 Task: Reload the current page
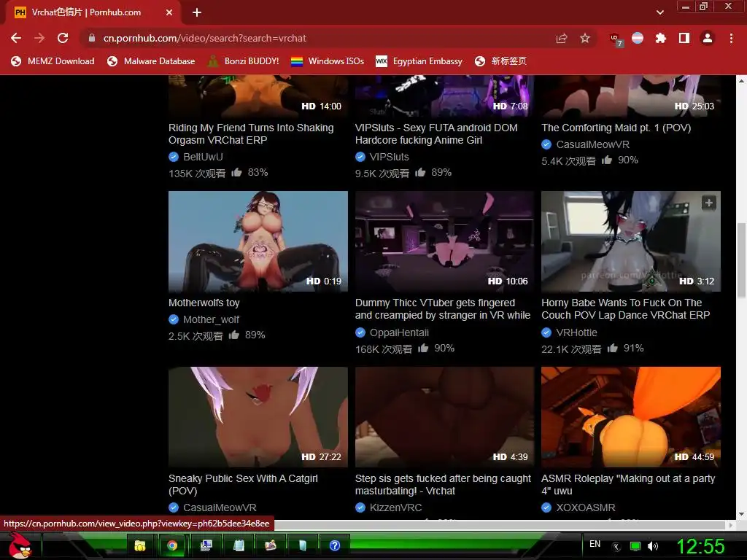[63, 38]
